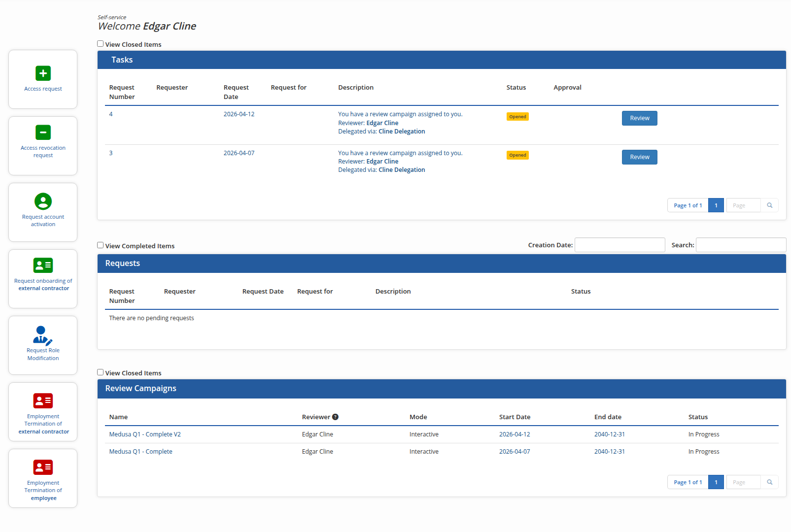Select page 1 in Tasks pagination

[x=716, y=205]
